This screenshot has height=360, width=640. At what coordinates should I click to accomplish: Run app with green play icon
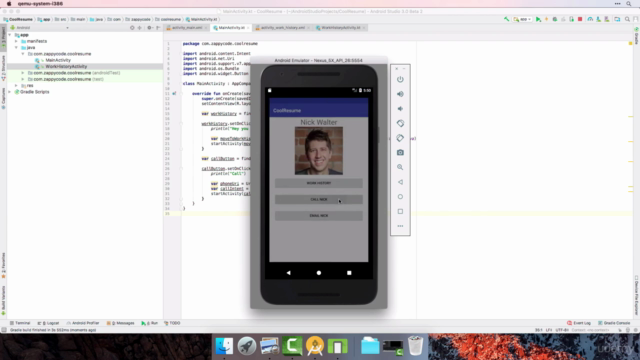(x=538, y=19)
